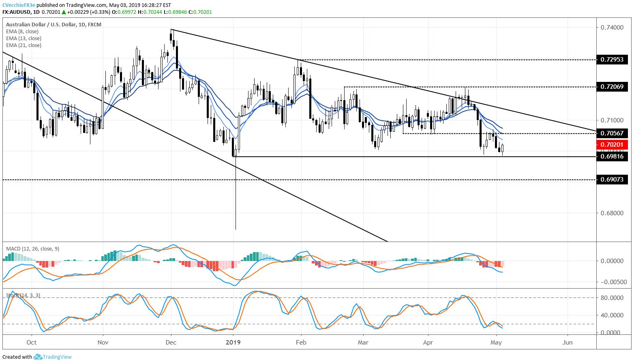Click the FX:AUDUSD ticker symbol in header
The height and width of the screenshot is (364, 634).
pos(16,12)
